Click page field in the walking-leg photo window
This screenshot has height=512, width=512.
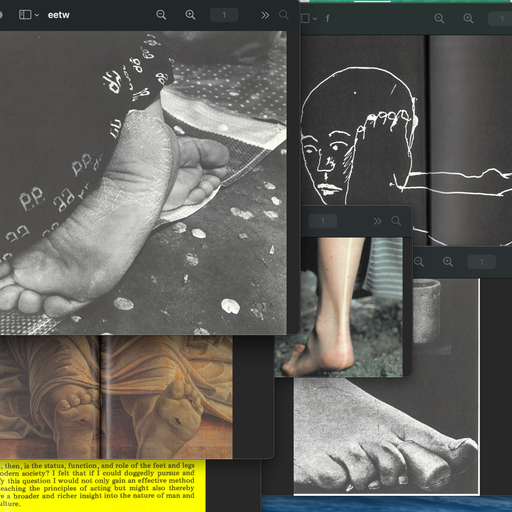click(x=323, y=221)
